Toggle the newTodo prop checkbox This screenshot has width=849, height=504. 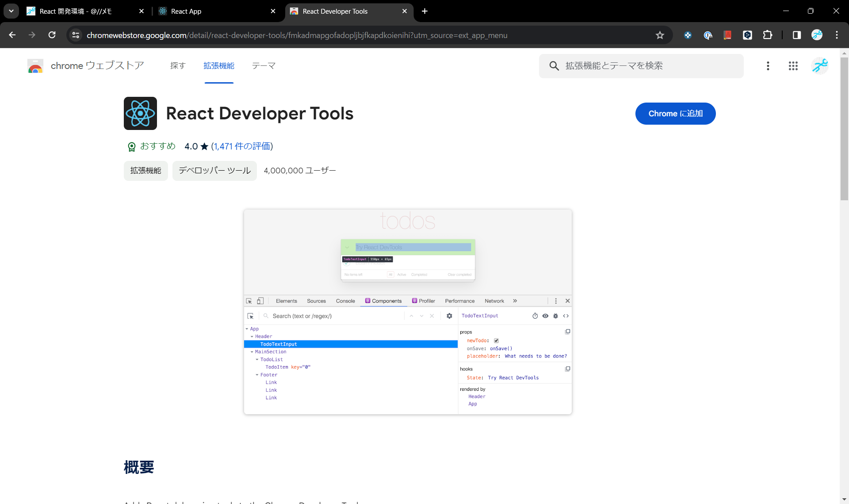(x=497, y=340)
